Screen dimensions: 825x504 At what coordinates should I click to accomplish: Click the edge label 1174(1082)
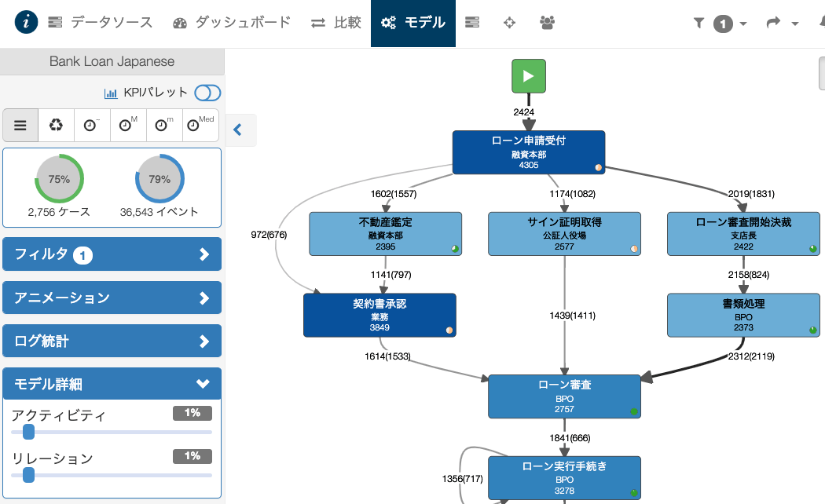coord(573,194)
